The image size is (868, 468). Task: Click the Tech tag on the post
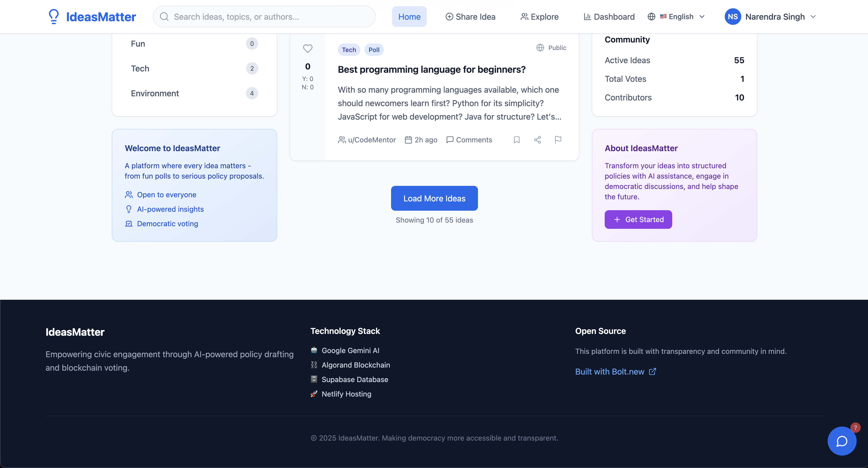(x=349, y=49)
